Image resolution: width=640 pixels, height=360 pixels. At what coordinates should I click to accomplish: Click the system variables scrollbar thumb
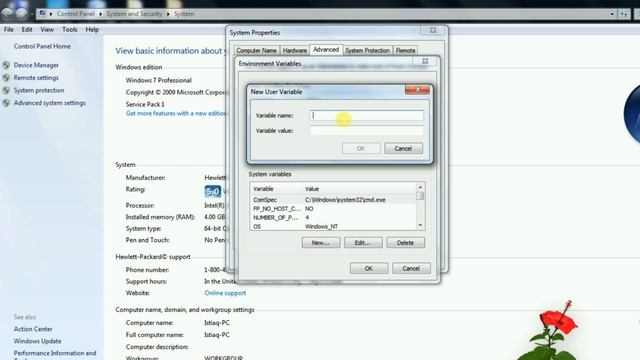pyautogui.click(x=420, y=196)
